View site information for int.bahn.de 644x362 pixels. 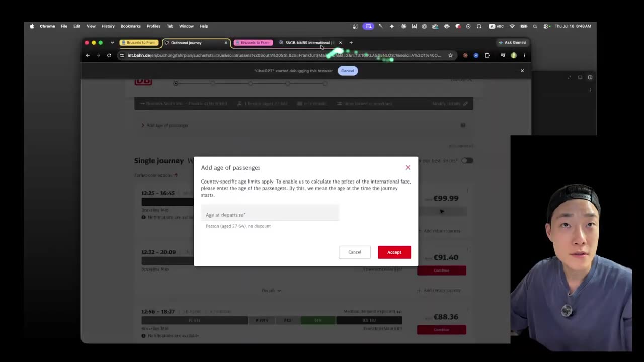[122, 55]
